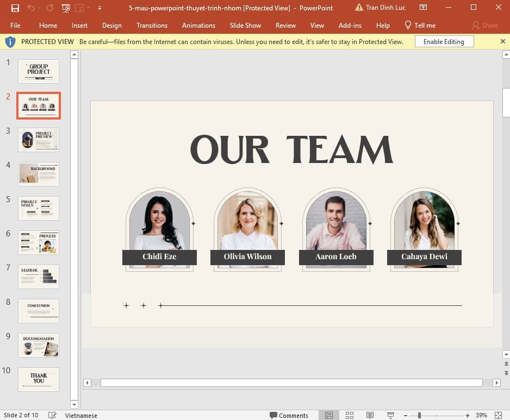Screen dimensions: 510x420
Task: Open Reading View from the status bar
Action: coord(370,415)
